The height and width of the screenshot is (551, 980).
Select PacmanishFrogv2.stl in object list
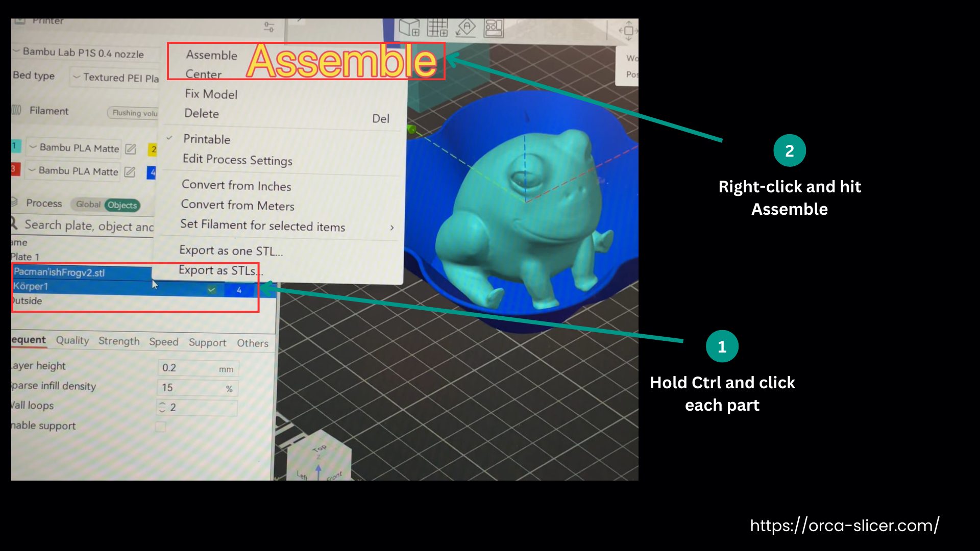(x=82, y=272)
